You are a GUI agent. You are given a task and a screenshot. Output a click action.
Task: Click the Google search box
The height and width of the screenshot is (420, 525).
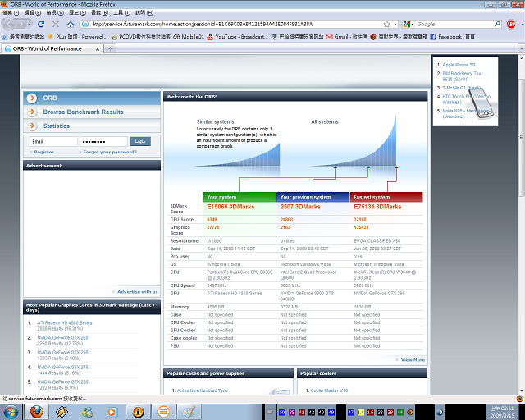[x=454, y=24]
